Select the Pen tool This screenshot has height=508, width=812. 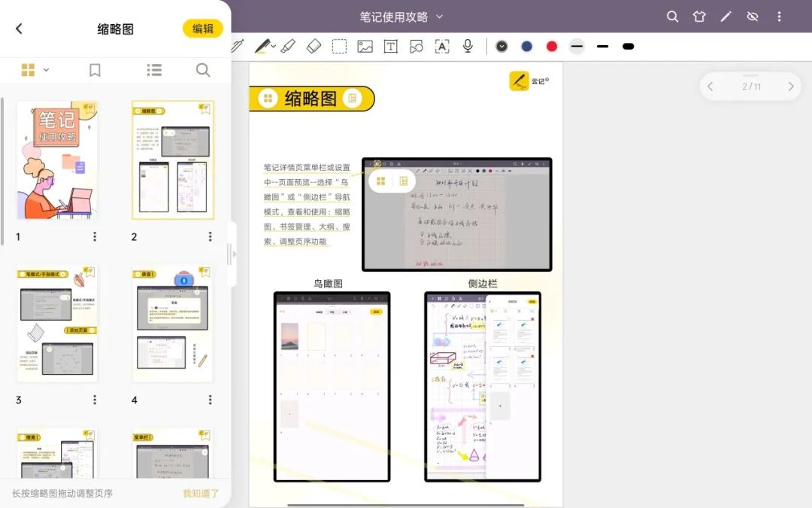[x=237, y=47]
